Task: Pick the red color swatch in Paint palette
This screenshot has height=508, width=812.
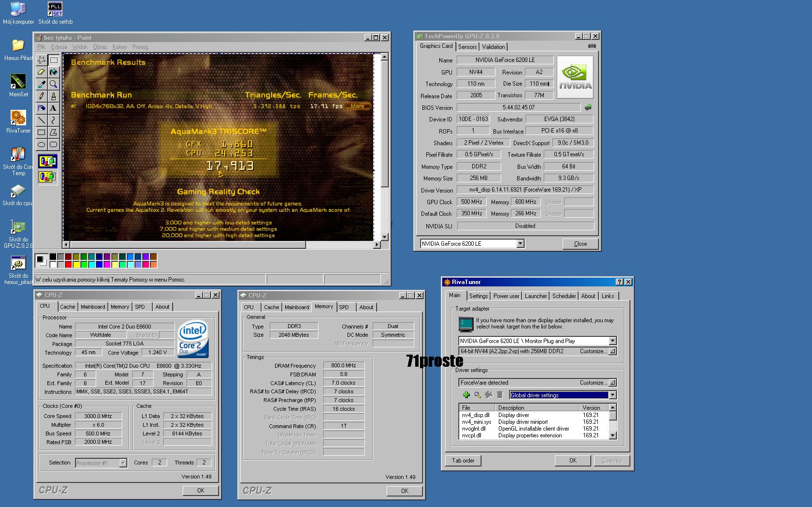Action: click(x=69, y=264)
